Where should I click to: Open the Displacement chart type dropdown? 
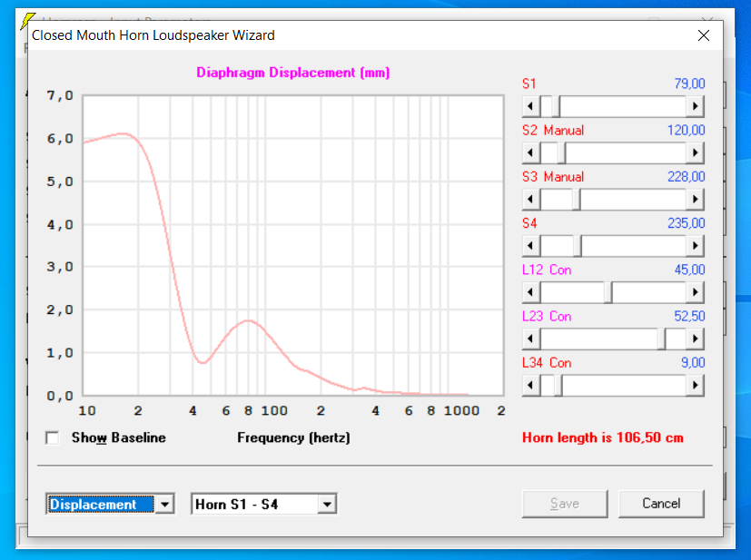(x=164, y=504)
